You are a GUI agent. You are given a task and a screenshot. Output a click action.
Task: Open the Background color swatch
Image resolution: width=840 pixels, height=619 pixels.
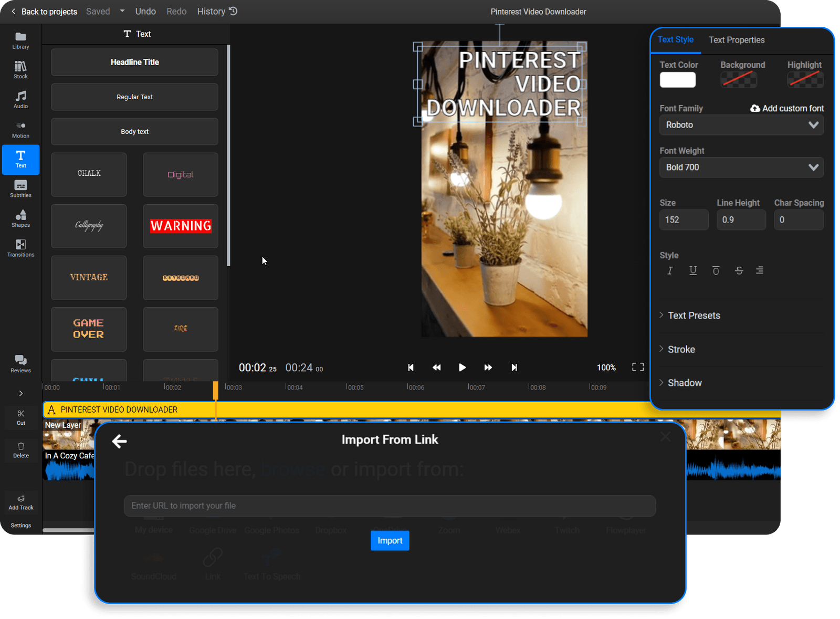tap(739, 80)
